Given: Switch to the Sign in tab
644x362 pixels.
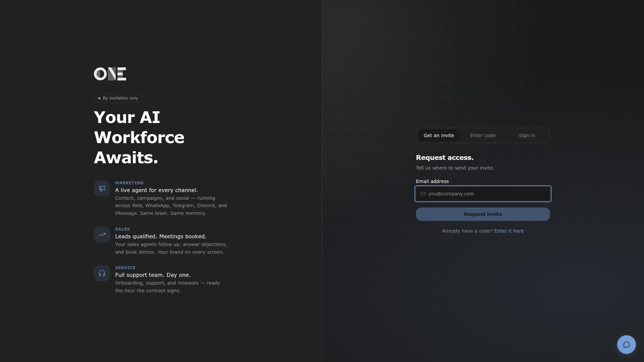Looking at the screenshot, I should (x=527, y=135).
